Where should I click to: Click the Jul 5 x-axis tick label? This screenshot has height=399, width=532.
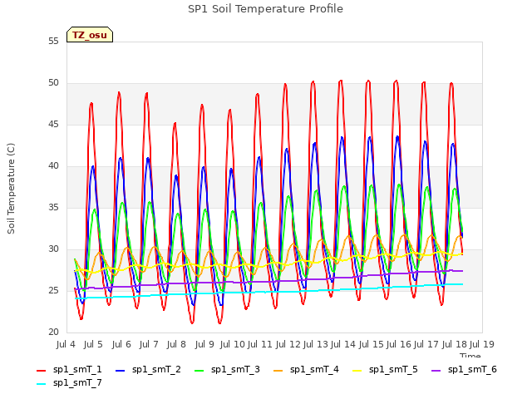click(x=93, y=344)
